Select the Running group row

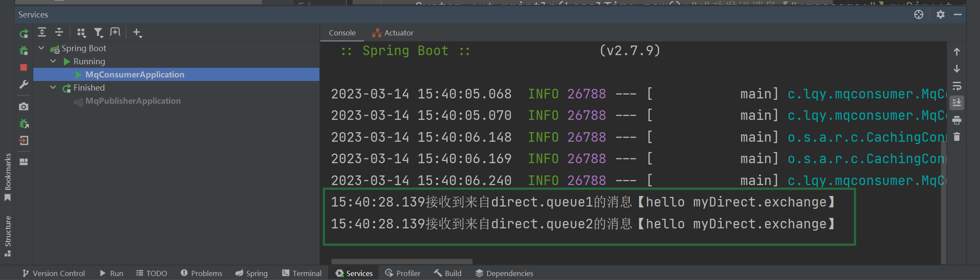[176, 61]
